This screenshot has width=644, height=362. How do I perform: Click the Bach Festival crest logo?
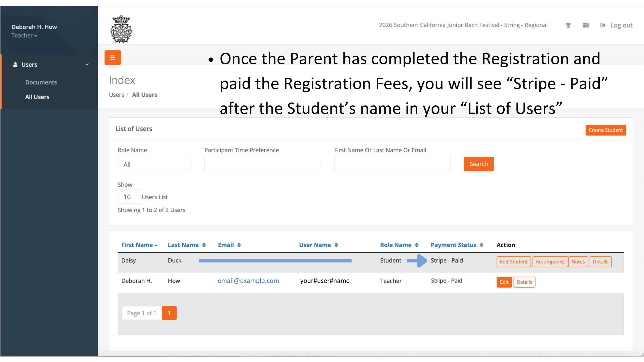tap(121, 29)
